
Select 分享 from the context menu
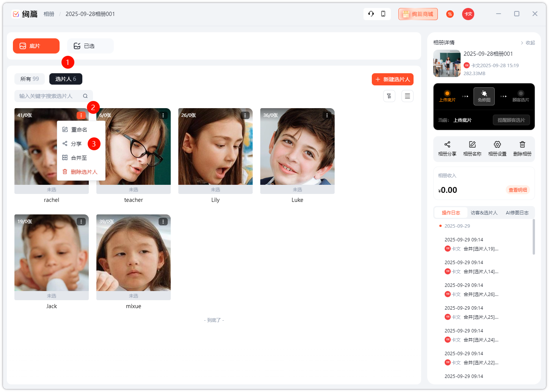(76, 144)
